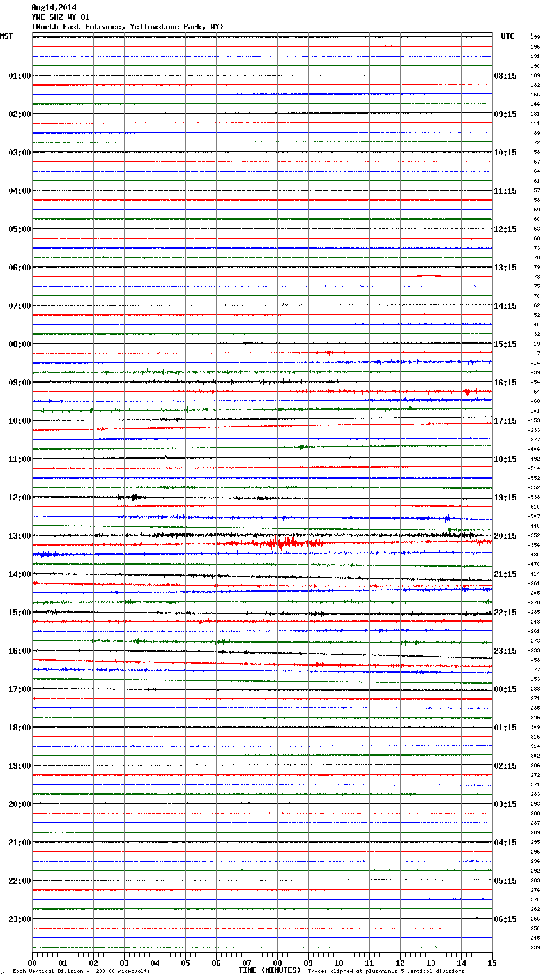This screenshot has width=543, height=980.
Task: Pick the 07:00 MST row label
Action: [20, 306]
